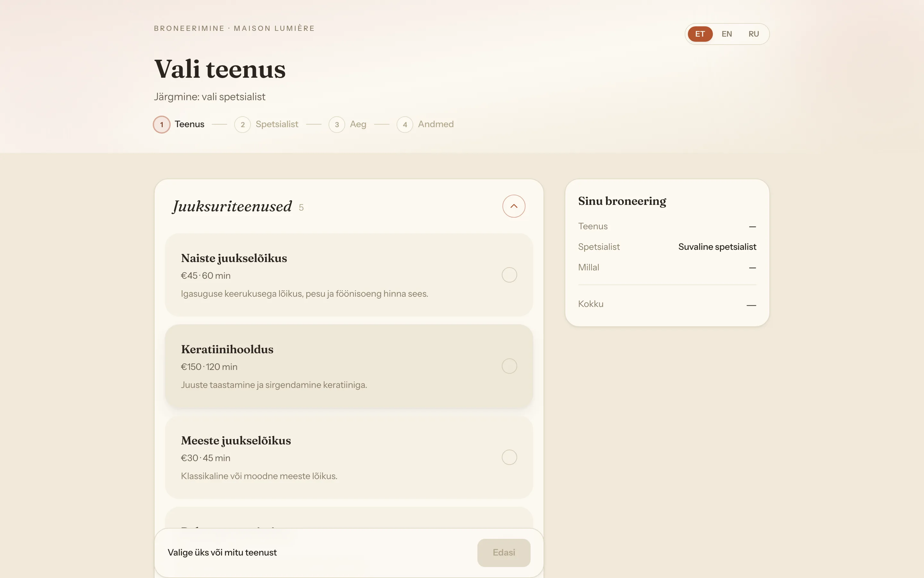Click Valige üks või mitu teenust text

point(222,552)
